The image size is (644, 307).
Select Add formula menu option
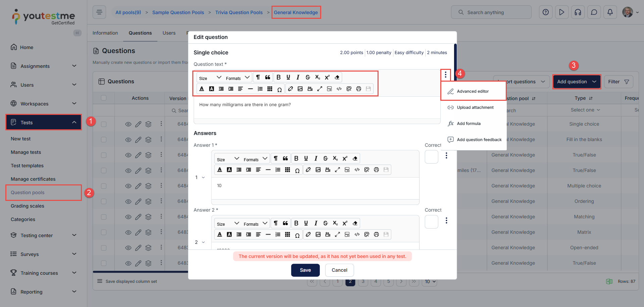pyautogui.click(x=468, y=124)
